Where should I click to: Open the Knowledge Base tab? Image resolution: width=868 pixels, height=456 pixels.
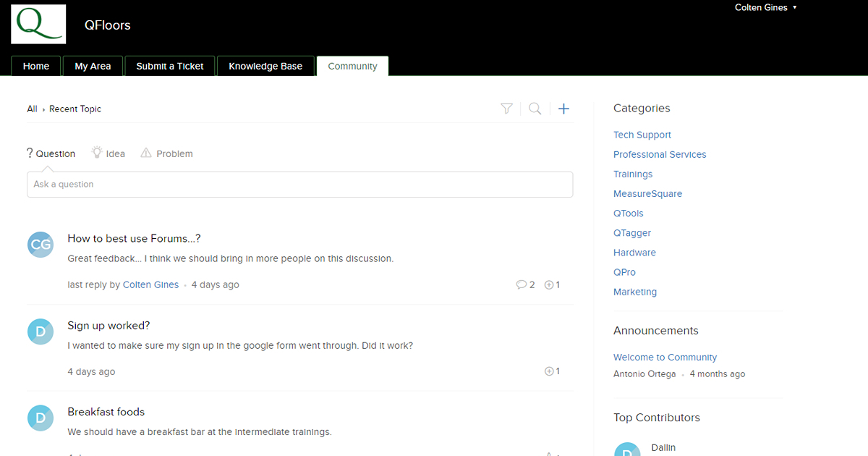tap(265, 66)
